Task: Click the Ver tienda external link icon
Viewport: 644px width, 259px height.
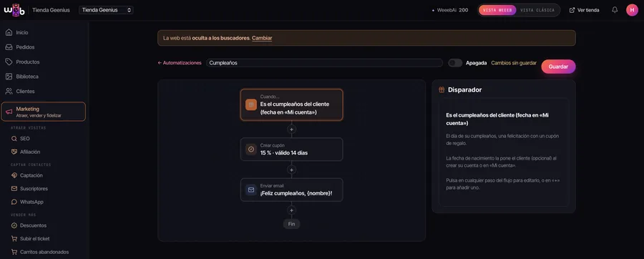Action: (572, 10)
